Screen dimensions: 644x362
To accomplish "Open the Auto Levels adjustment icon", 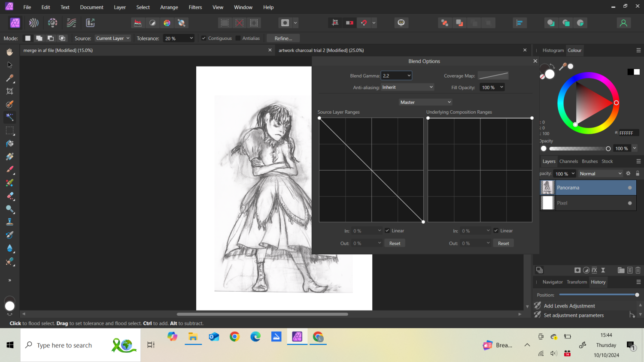I will [586, 270].
